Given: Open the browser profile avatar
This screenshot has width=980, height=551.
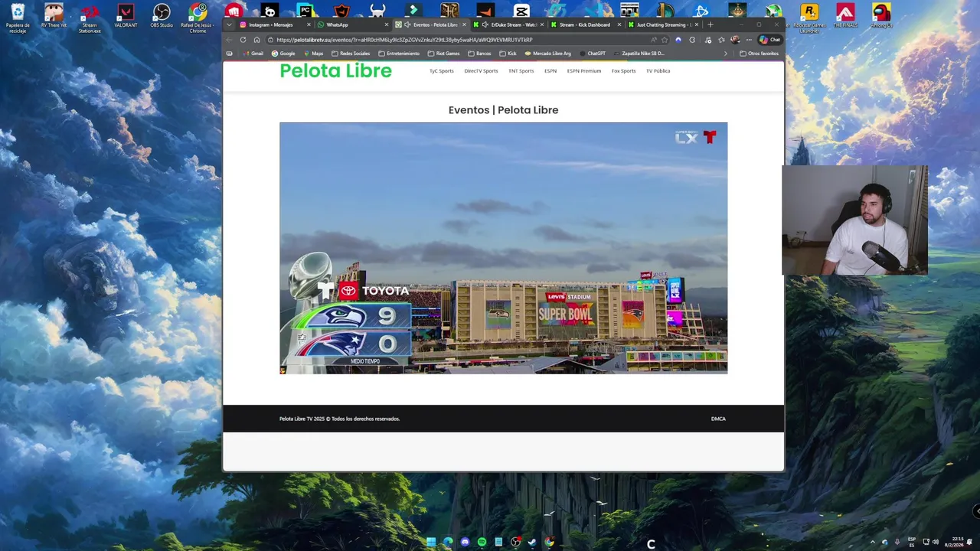Looking at the screenshot, I should click(735, 40).
